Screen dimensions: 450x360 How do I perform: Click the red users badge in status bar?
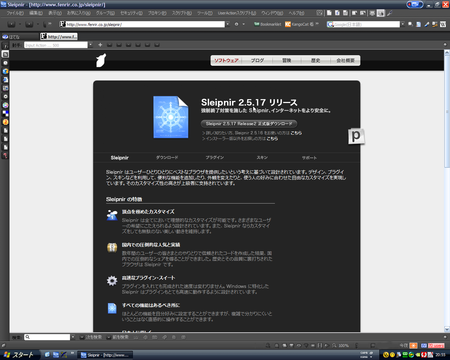tap(436, 346)
